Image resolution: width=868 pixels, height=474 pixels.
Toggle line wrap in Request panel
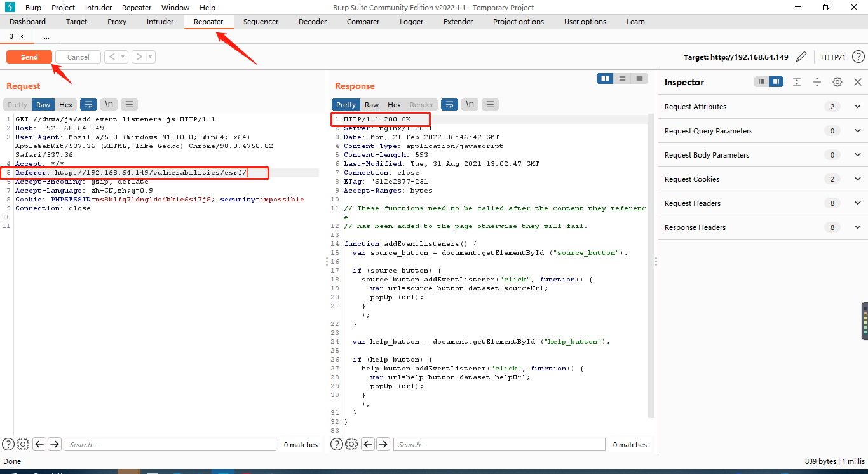pyautogui.click(x=88, y=105)
